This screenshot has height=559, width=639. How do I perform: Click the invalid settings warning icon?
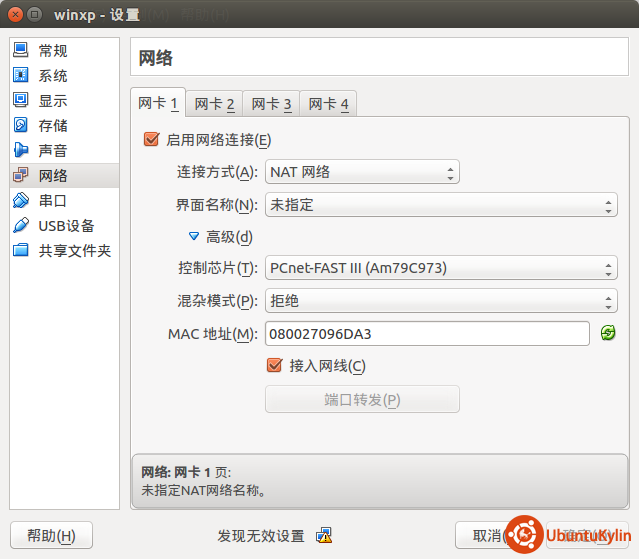tap(324, 535)
